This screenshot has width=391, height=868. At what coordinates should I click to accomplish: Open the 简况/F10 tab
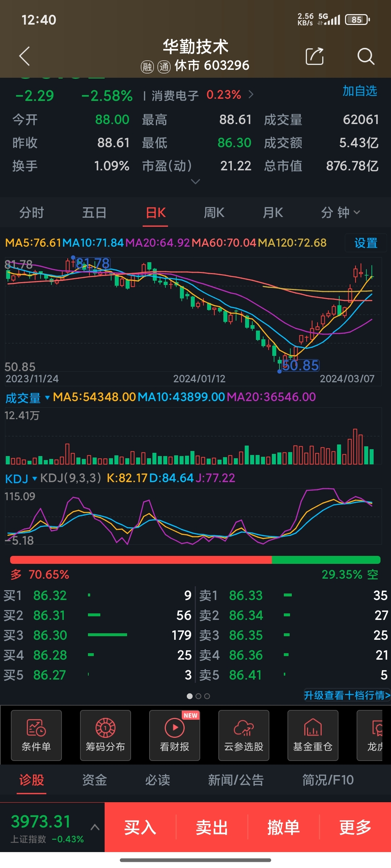[x=328, y=780]
